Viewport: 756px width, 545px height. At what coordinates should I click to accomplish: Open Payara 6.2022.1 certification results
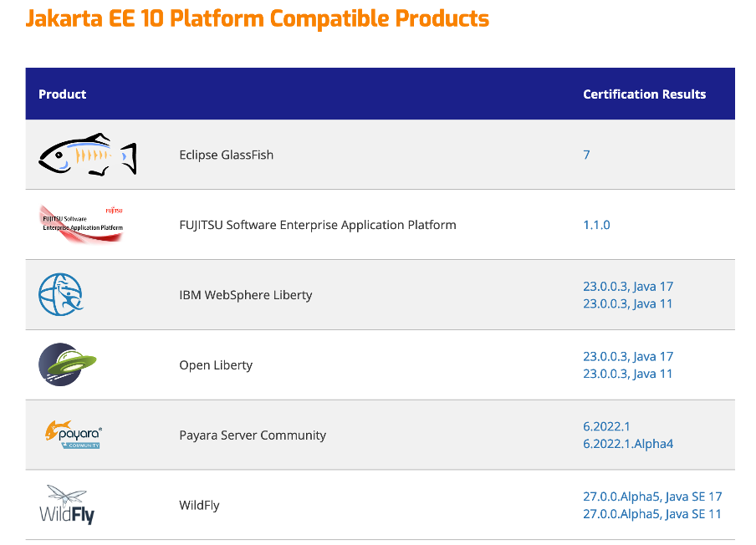click(606, 426)
